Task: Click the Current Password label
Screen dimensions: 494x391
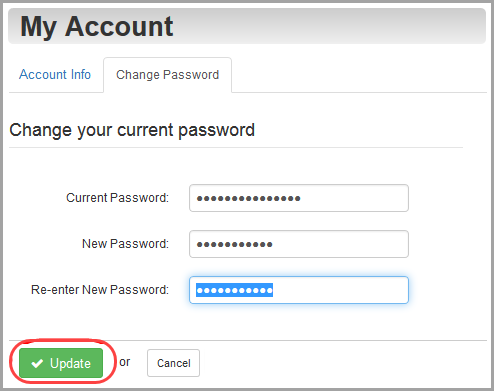Action: point(117,198)
